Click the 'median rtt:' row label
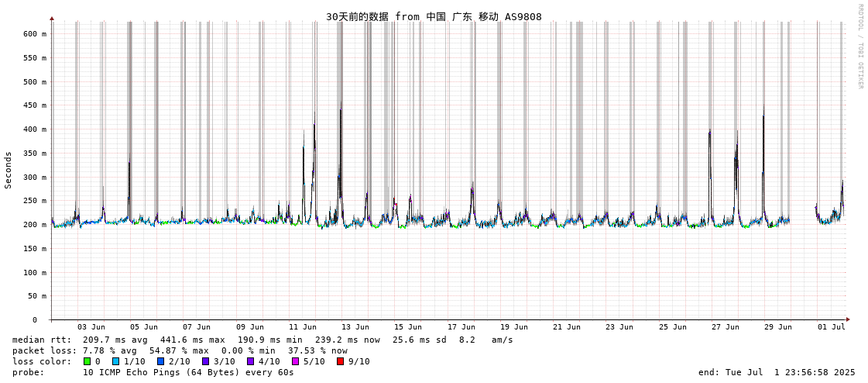The width and height of the screenshot is (868, 383). (42, 340)
